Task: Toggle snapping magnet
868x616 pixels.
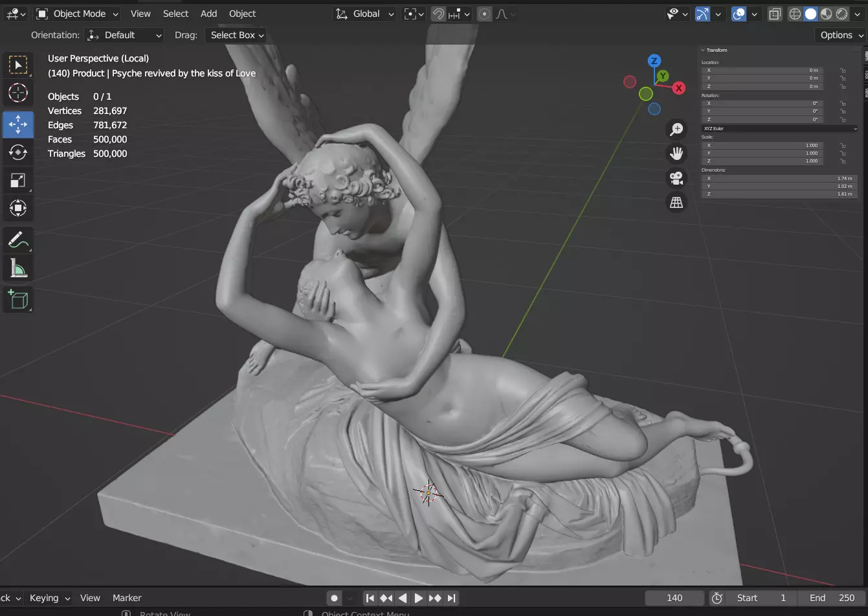Action: point(439,14)
